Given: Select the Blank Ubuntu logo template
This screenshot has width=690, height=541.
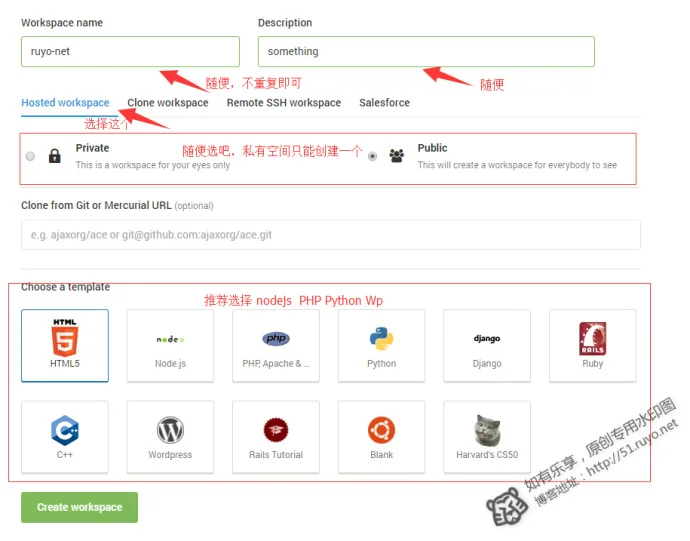Looking at the screenshot, I should [x=382, y=430].
